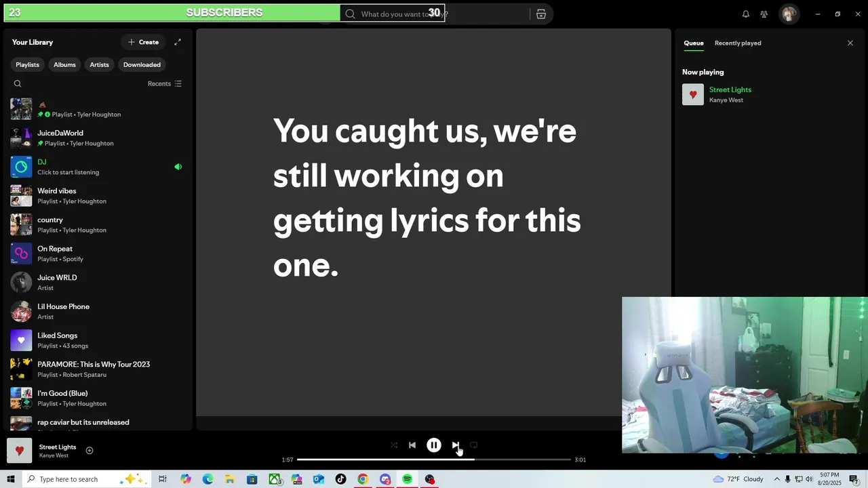Switch to the Queue tab
This screenshot has width=868, height=488.
coord(693,43)
